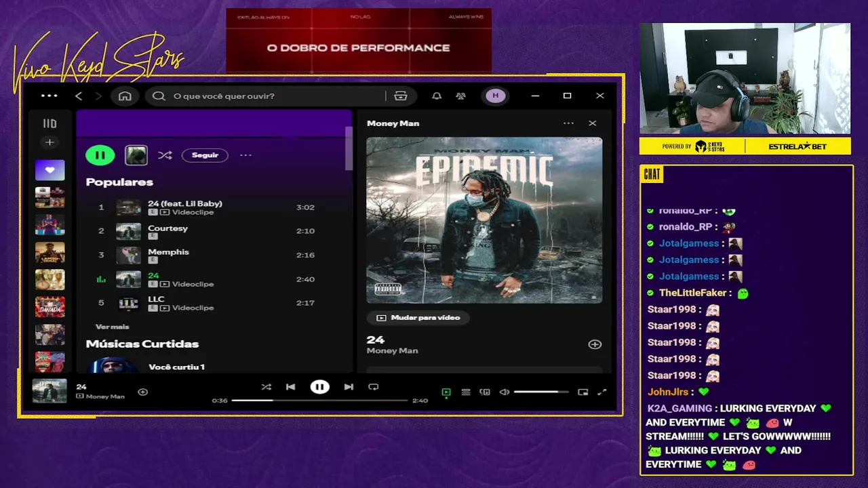This screenshot has width=868, height=488.
Task: Click chat username JohnJIrs
Action: pos(668,392)
